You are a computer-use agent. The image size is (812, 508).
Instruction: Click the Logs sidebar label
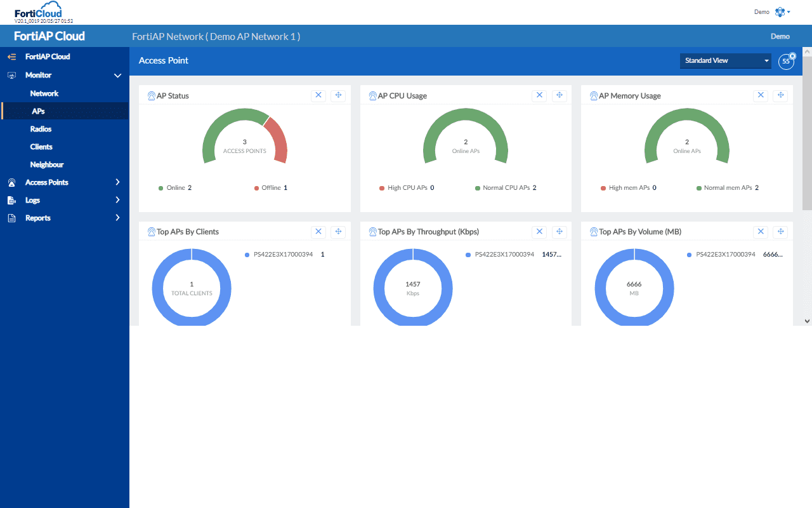click(x=32, y=200)
